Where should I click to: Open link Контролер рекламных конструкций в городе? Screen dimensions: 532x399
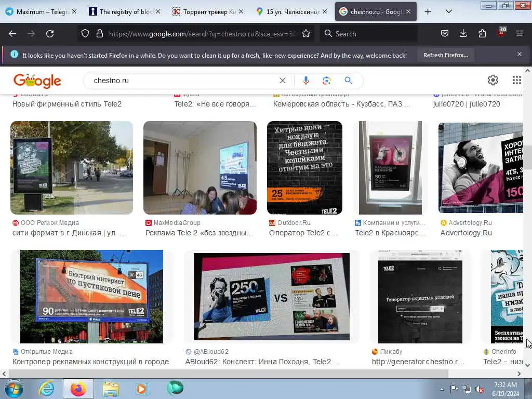[90, 362]
